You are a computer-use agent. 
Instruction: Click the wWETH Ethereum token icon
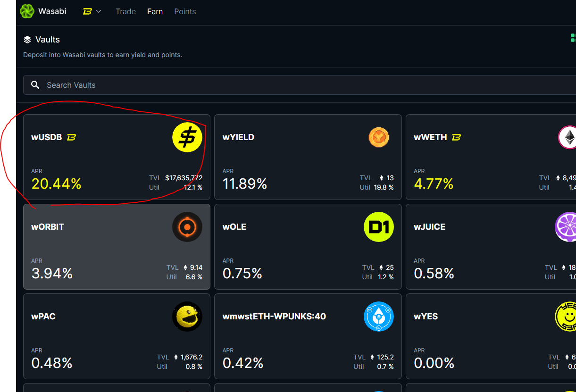pos(567,137)
